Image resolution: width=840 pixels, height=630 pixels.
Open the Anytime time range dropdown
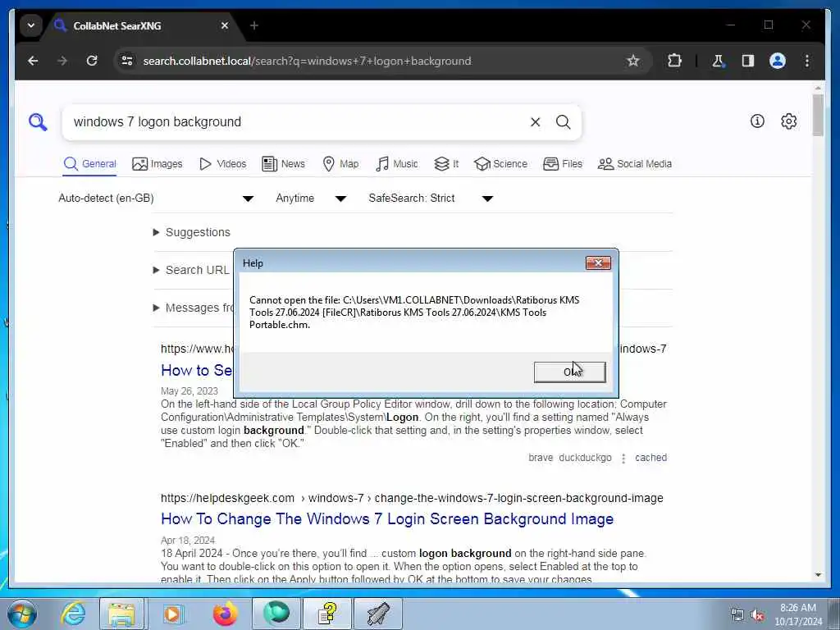pos(311,199)
